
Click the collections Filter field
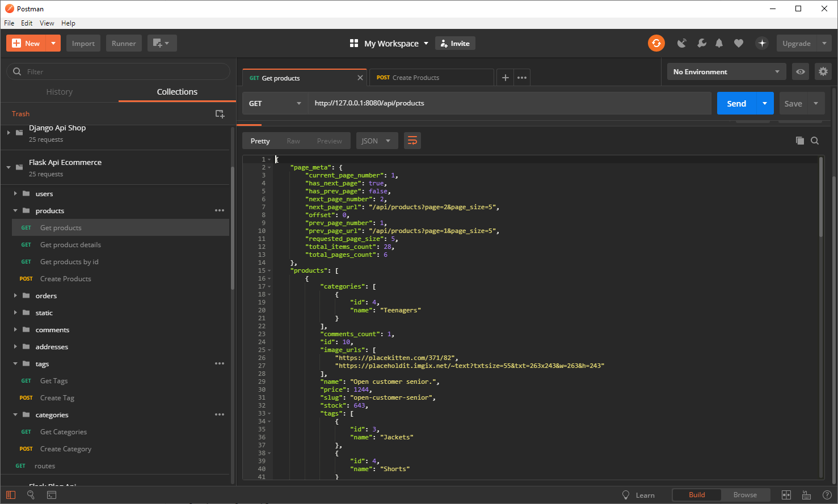click(118, 71)
